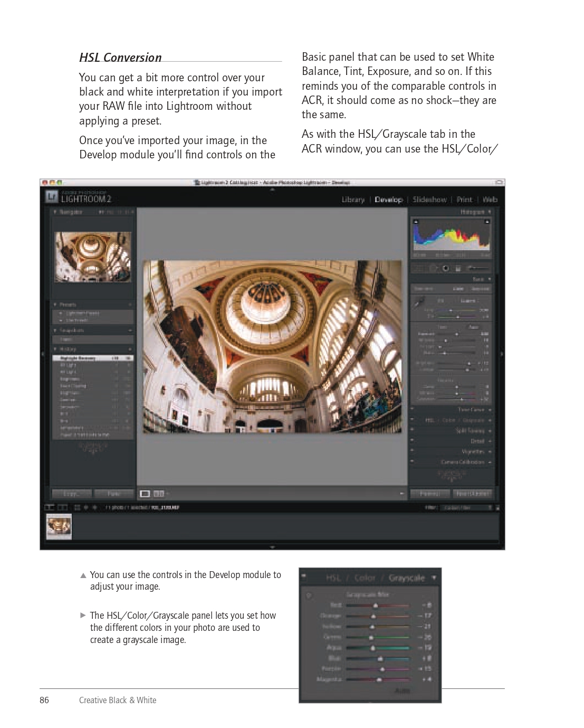Click the main window display icon in filmstrip
This screenshot has width=584, height=728.
pos(50,507)
